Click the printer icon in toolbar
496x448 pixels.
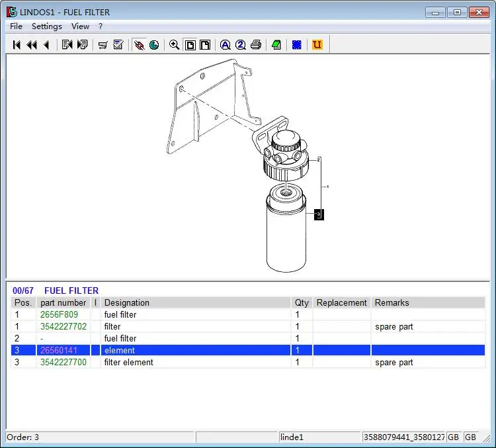256,45
